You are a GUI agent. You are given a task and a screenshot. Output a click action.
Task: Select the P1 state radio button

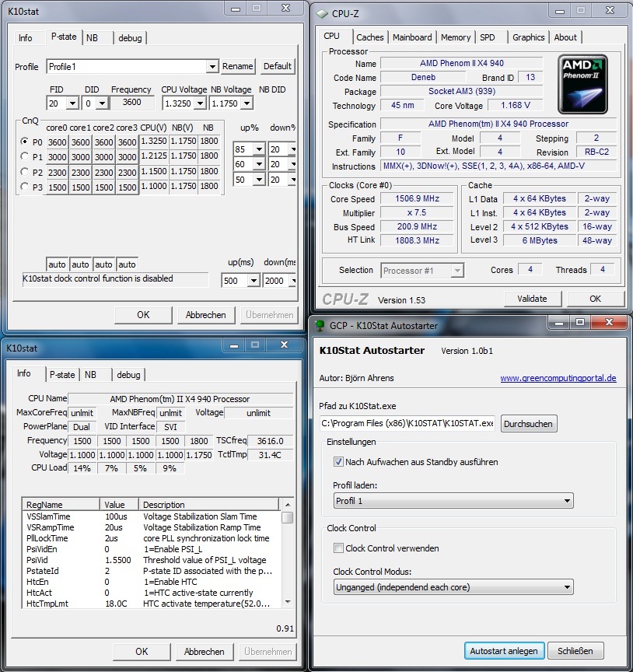point(24,156)
